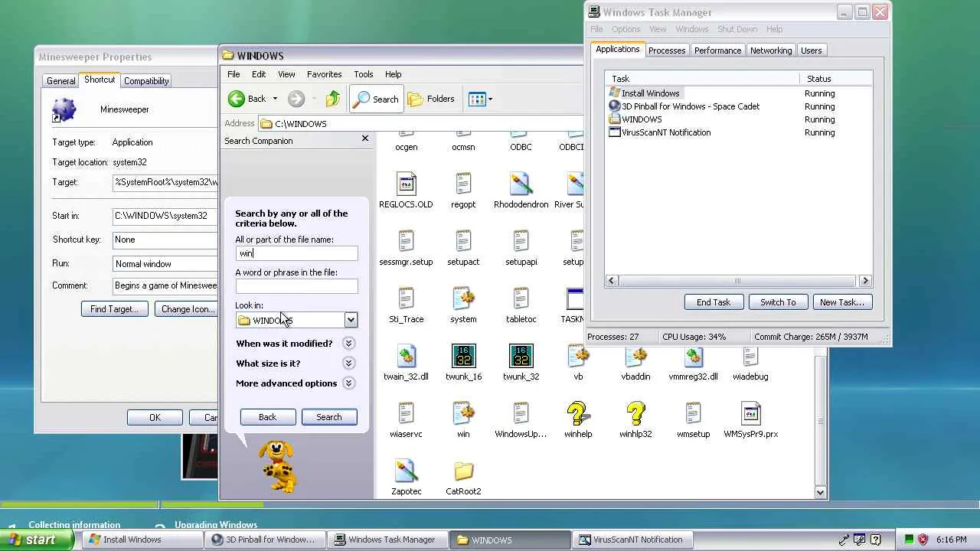The image size is (980, 551).
Task: Select the system configuration file icon
Action: tap(463, 298)
